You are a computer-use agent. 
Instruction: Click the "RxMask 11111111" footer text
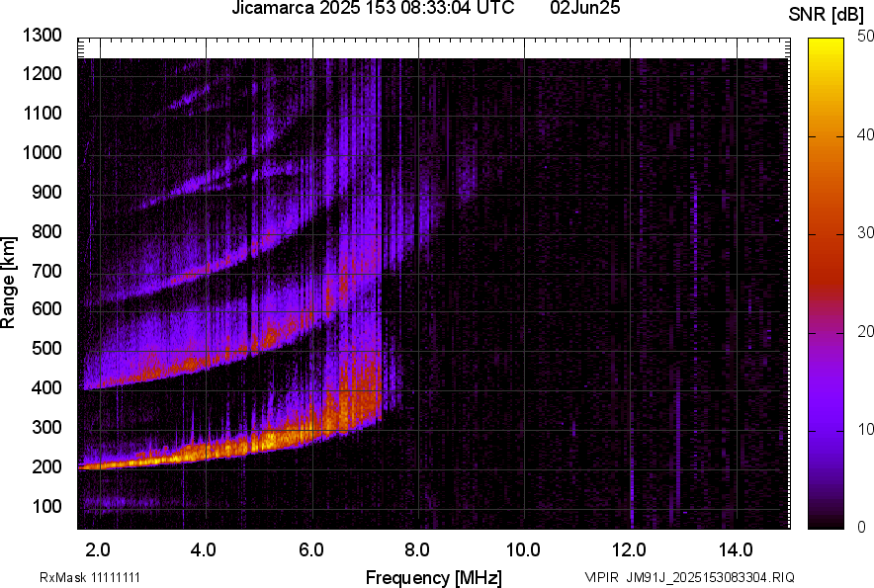coord(90,577)
